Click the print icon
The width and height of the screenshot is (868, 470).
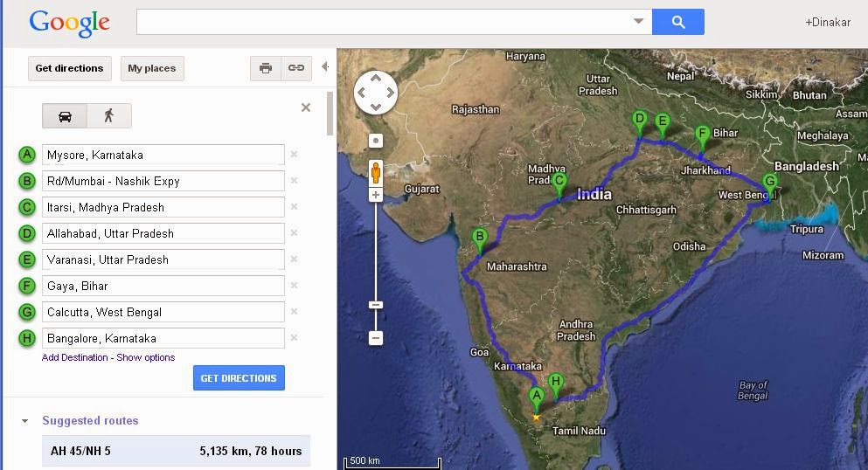(x=266, y=68)
